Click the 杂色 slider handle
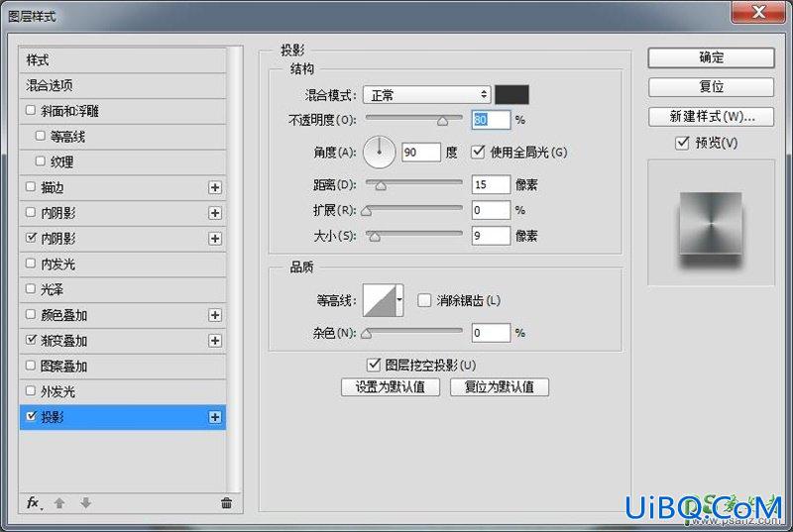Viewport: 793px width, 532px height. 367,334
